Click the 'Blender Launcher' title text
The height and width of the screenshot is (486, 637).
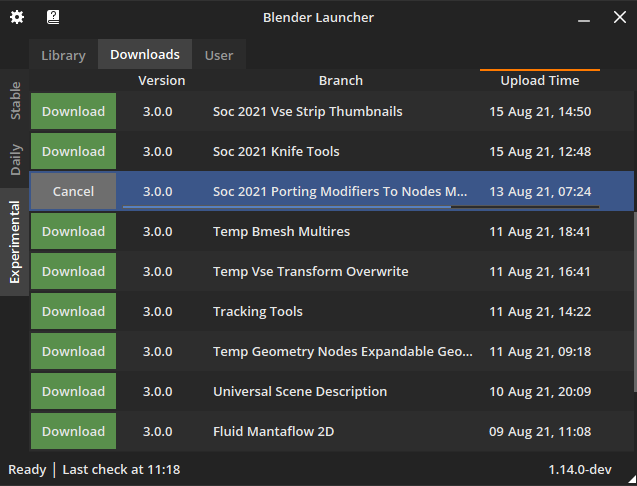[318, 17]
